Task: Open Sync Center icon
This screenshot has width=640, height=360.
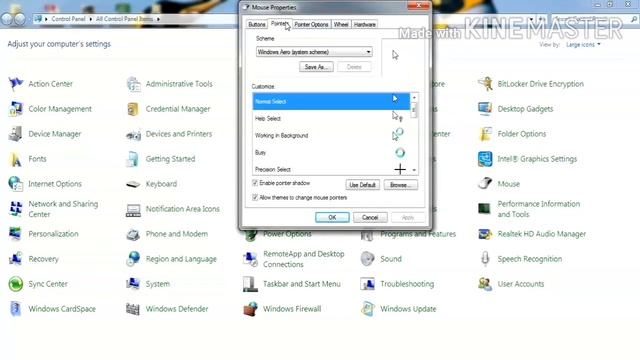Action: [16, 284]
